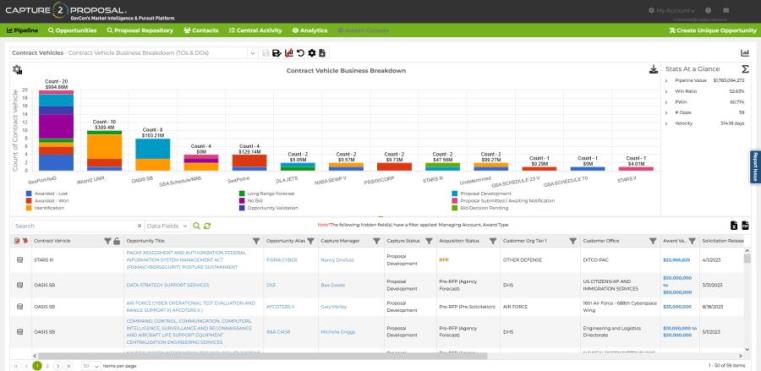
Task: Clear the grid search with the X icon
Action: pos(139,226)
